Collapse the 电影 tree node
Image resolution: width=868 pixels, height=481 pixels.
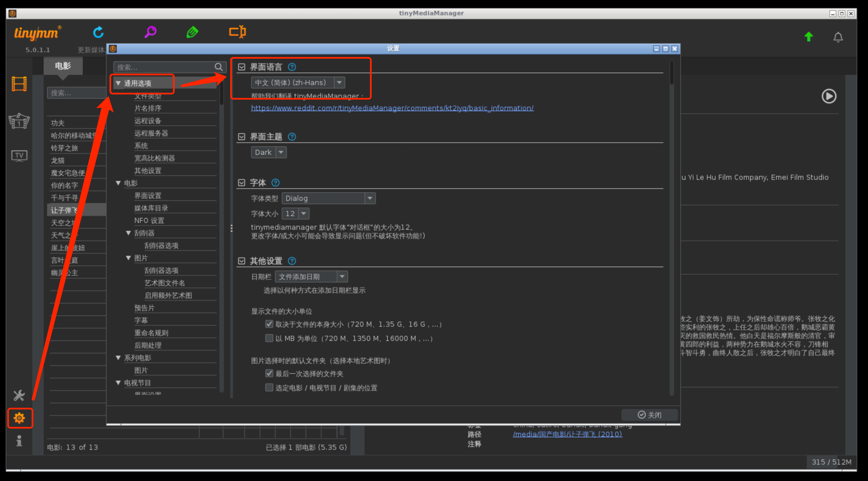(x=118, y=183)
